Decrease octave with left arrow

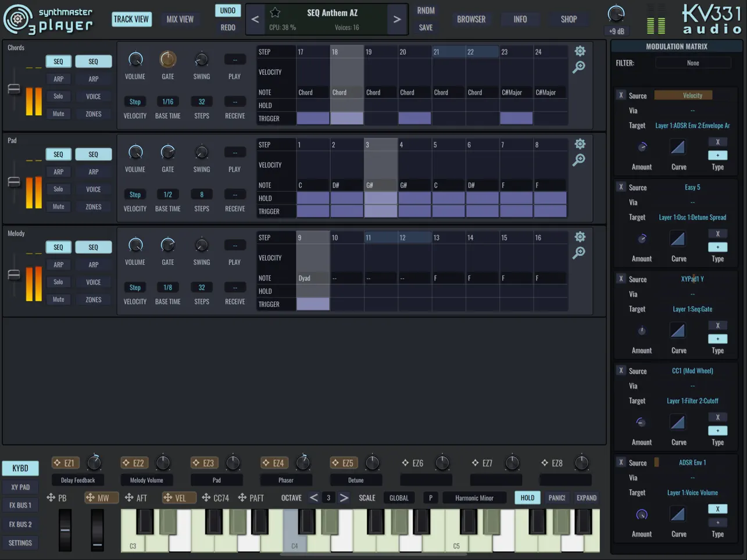tap(314, 498)
